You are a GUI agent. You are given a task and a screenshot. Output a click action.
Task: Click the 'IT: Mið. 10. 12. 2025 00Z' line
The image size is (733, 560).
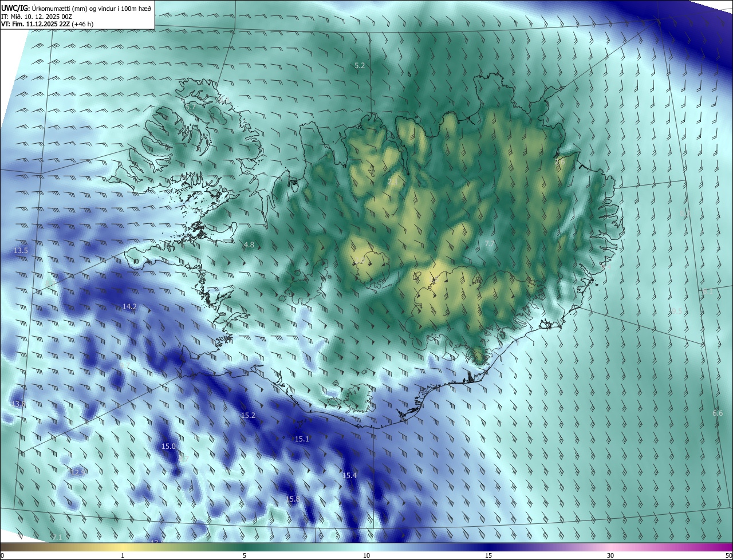pyautogui.click(x=36, y=17)
